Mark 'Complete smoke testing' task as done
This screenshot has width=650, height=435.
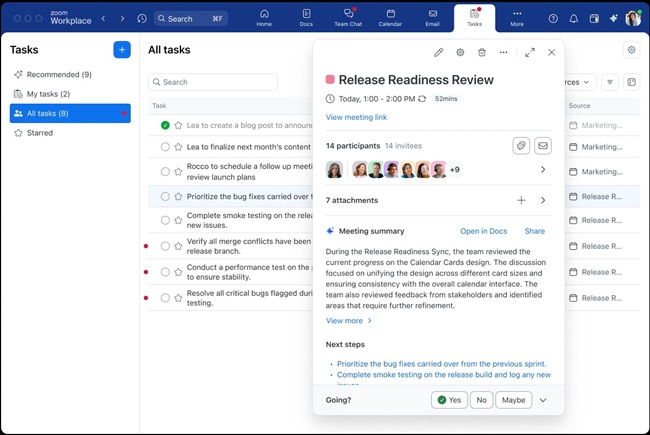click(x=165, y=220)
